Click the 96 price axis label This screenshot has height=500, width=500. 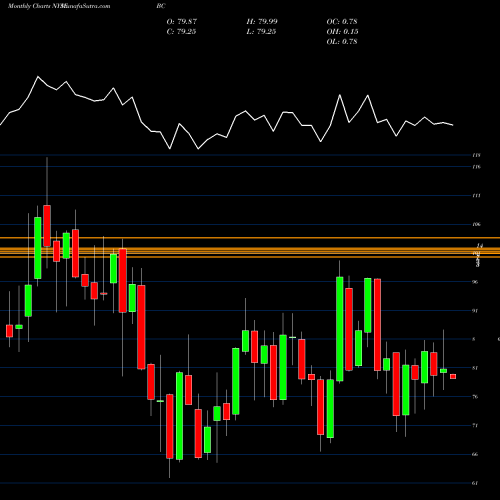(x=475, y=282)
